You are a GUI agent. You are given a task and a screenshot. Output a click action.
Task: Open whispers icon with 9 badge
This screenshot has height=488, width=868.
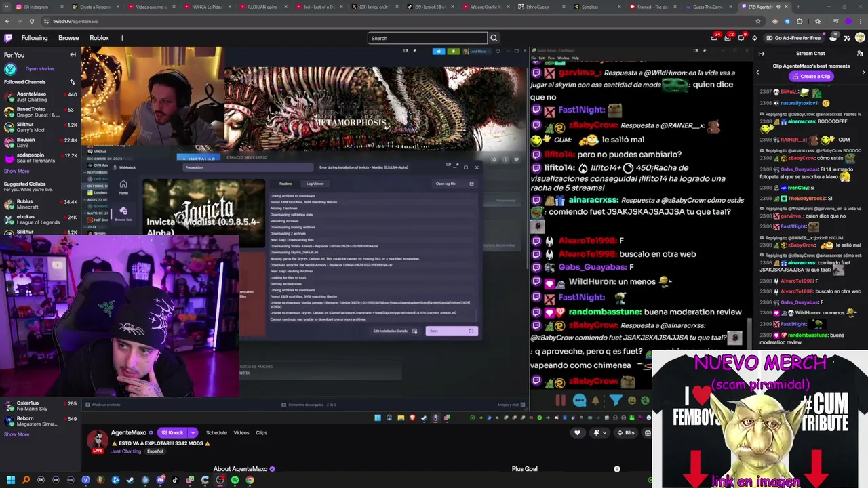click(x=741, y=38)
